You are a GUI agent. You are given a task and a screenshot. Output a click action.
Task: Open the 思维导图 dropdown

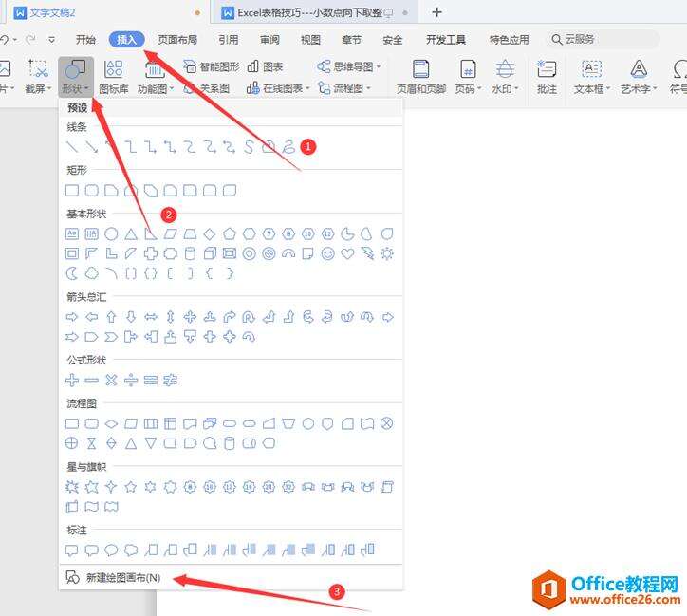click(x=349, y=66)
